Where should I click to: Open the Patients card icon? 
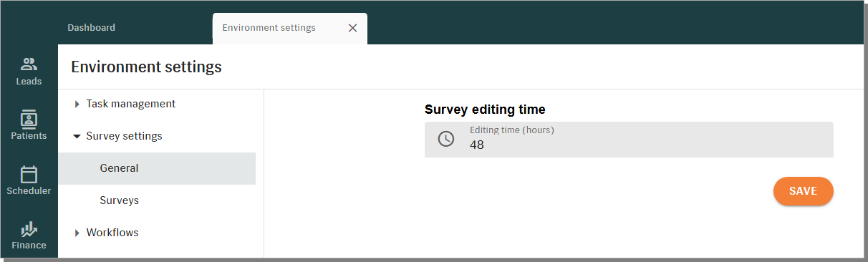(29, 119)
